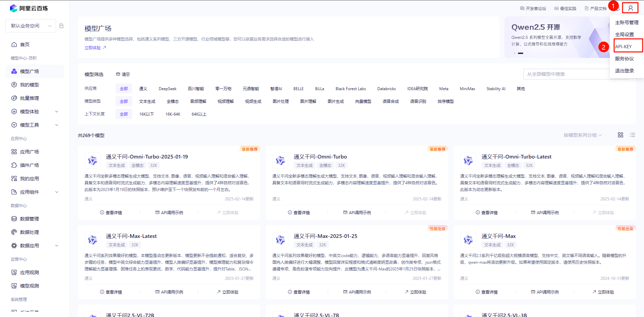Click 查看详情 on 通义千问-Max-2025-01-25 card
Viewport: 644px width, 317px height.
tap(299, 292)
